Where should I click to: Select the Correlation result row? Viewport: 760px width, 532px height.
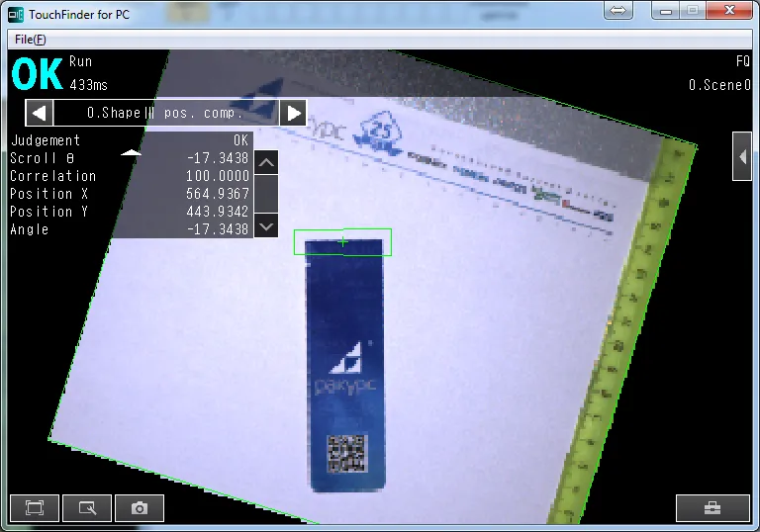click(129, 176)
